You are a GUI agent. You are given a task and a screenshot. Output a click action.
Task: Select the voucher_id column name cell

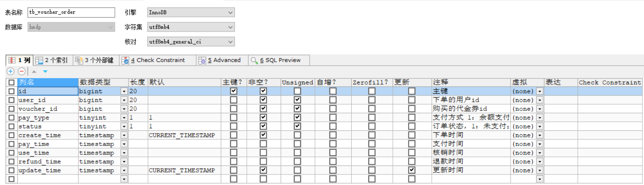point(48,109)
